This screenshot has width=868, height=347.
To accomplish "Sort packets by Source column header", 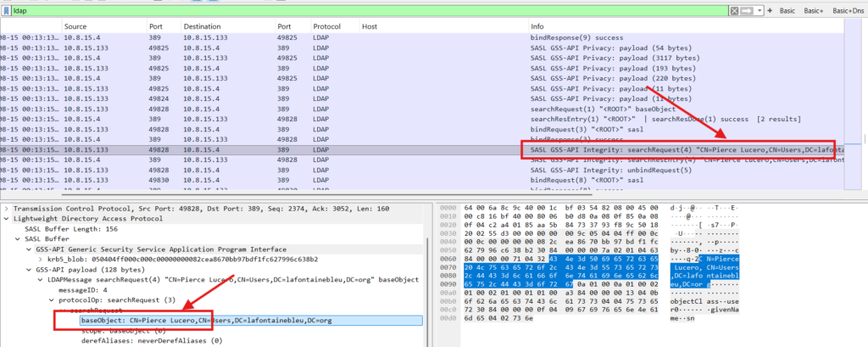I will point(75,27).
